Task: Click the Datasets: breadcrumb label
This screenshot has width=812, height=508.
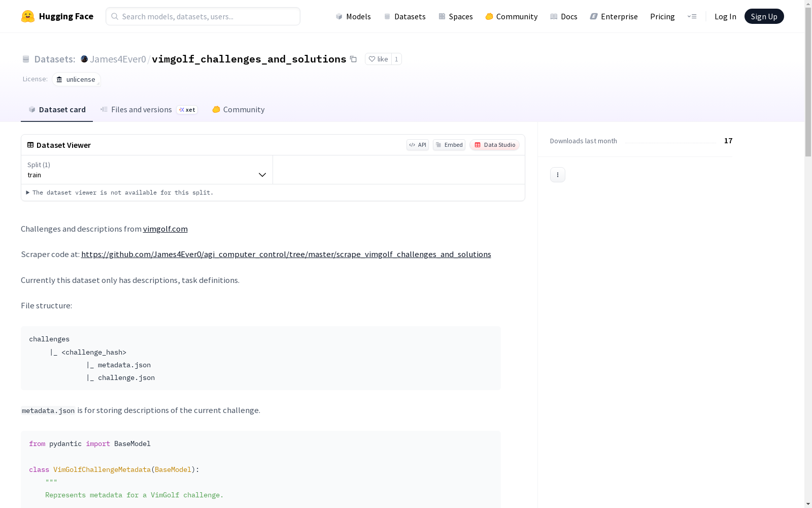Action: 55,59
